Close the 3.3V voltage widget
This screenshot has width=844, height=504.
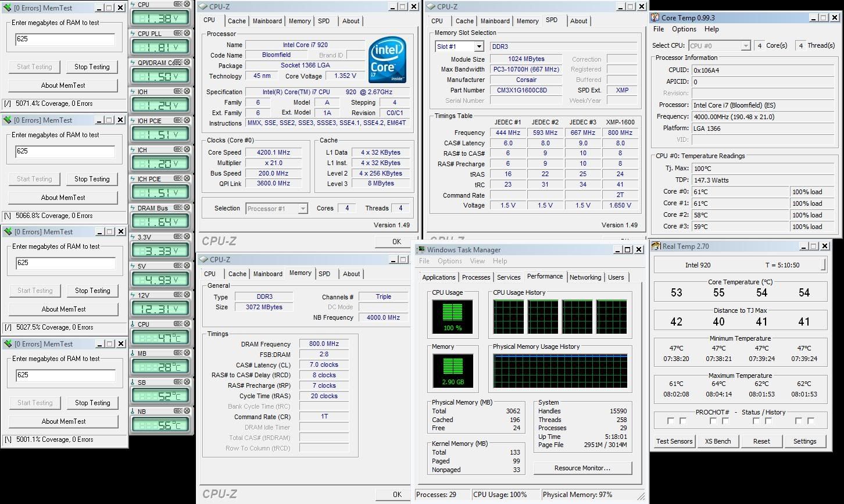187,237
